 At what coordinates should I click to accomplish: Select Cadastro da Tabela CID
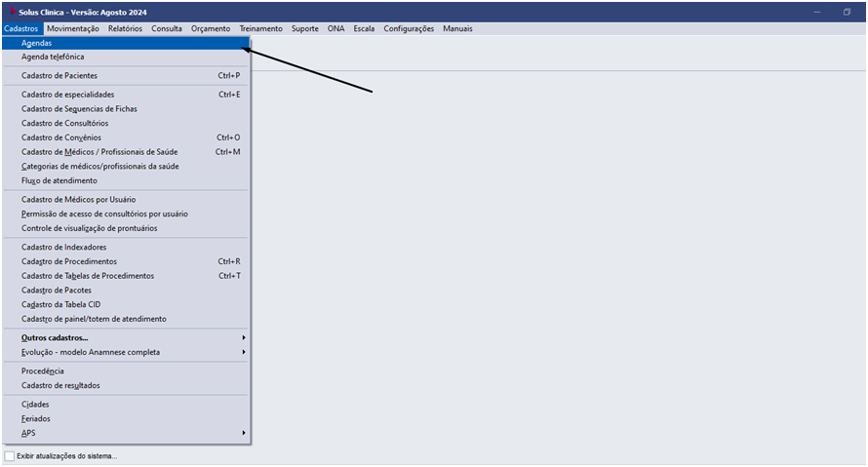126,305
